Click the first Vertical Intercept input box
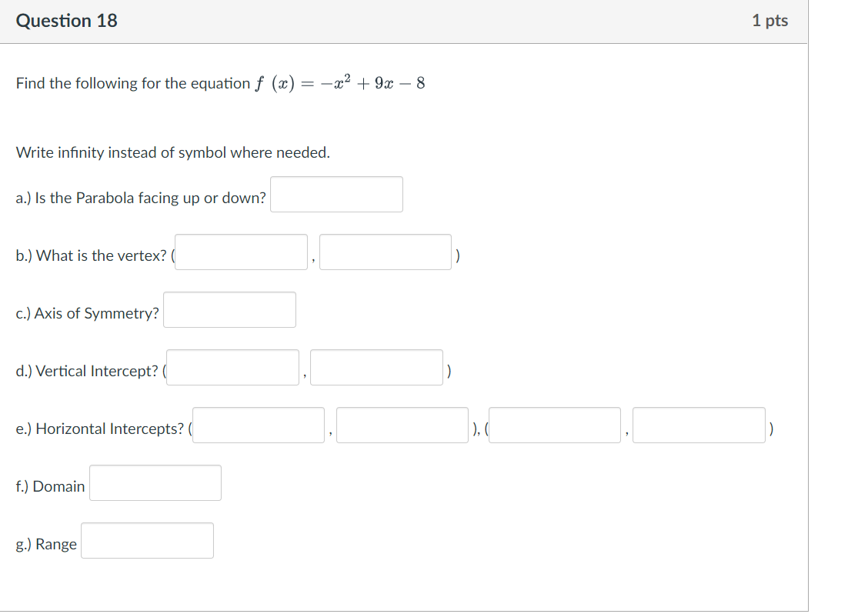This screenshot has width=868, height=614. (232, 367)
